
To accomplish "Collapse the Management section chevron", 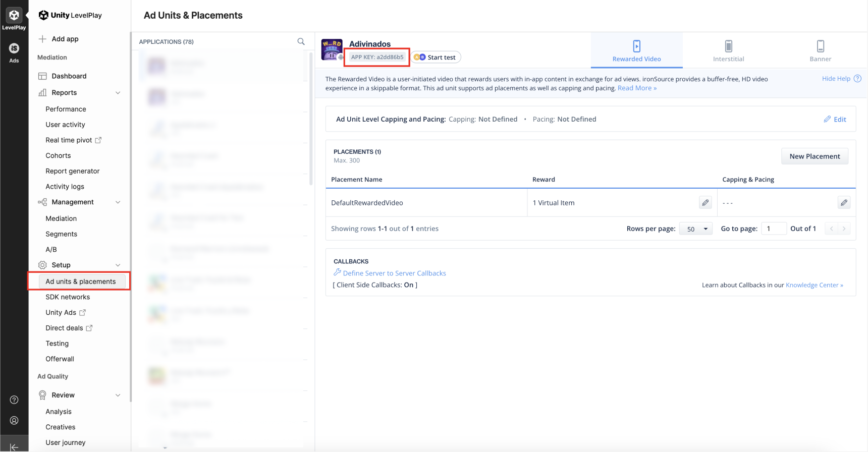I will tap(118, 202).
